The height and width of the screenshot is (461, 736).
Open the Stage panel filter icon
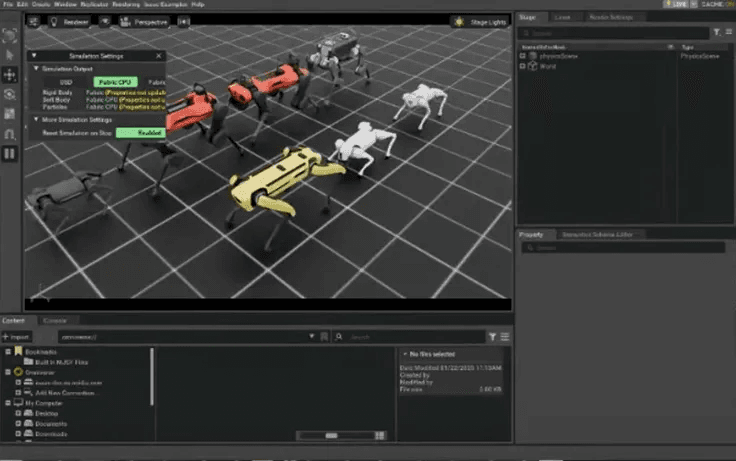[717, 32]
